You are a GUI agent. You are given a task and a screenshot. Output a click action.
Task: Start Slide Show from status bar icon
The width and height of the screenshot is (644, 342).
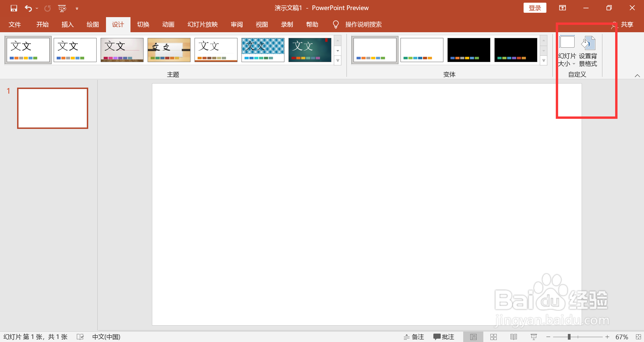coord(534,337)
